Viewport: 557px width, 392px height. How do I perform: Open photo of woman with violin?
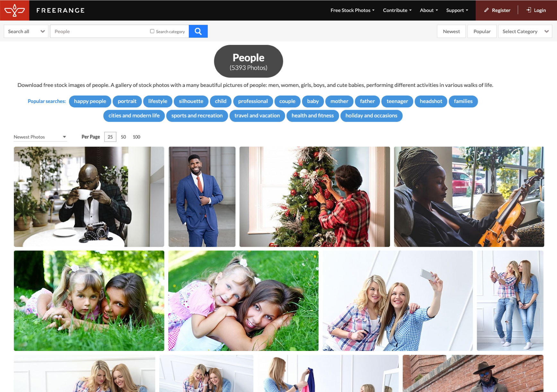(469, 197)
